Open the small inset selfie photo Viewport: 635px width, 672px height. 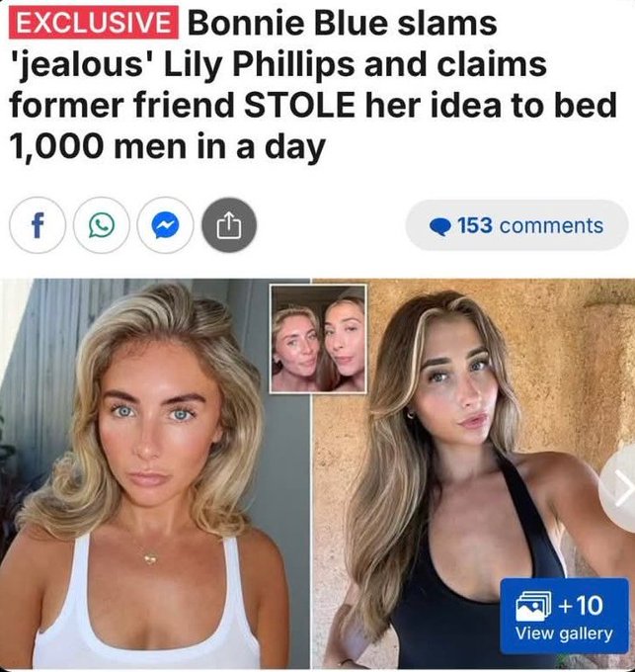click(318, 339)
